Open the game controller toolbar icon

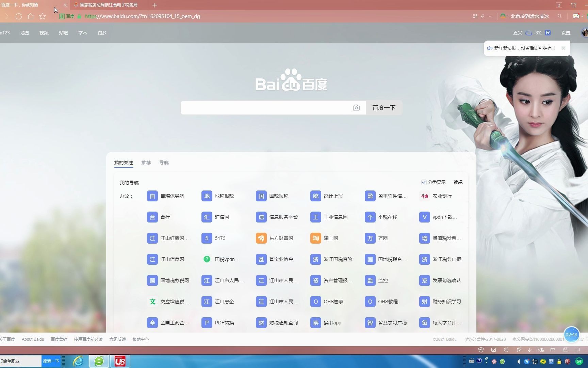point(576,16)
